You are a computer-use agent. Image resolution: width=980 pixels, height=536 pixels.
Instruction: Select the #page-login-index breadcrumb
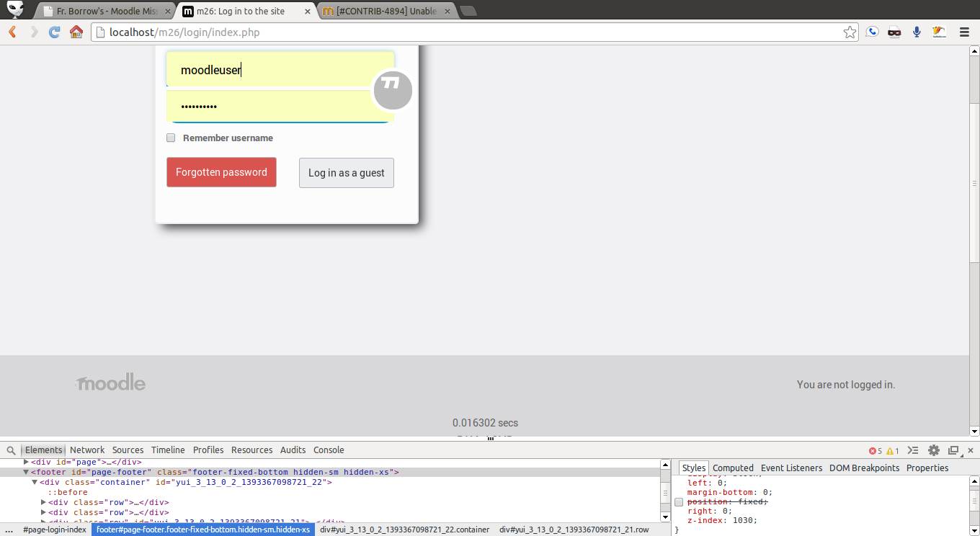pos(55,530)
